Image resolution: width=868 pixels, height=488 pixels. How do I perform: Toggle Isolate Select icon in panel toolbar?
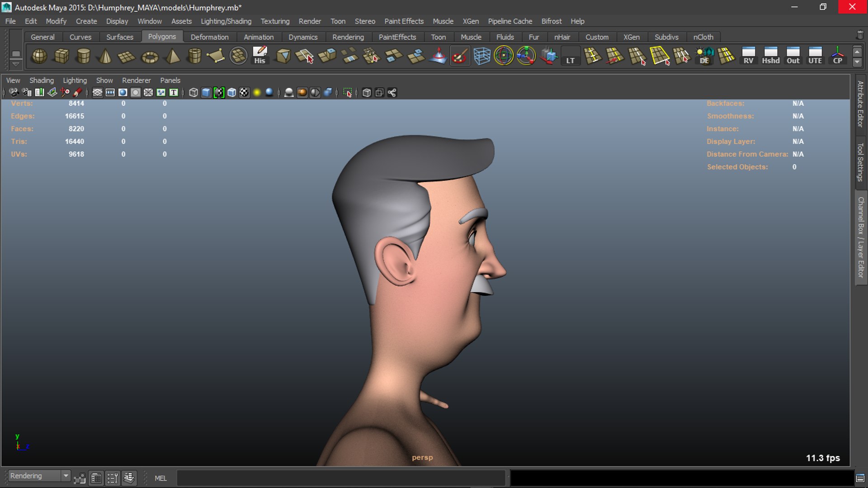[347, 93]
